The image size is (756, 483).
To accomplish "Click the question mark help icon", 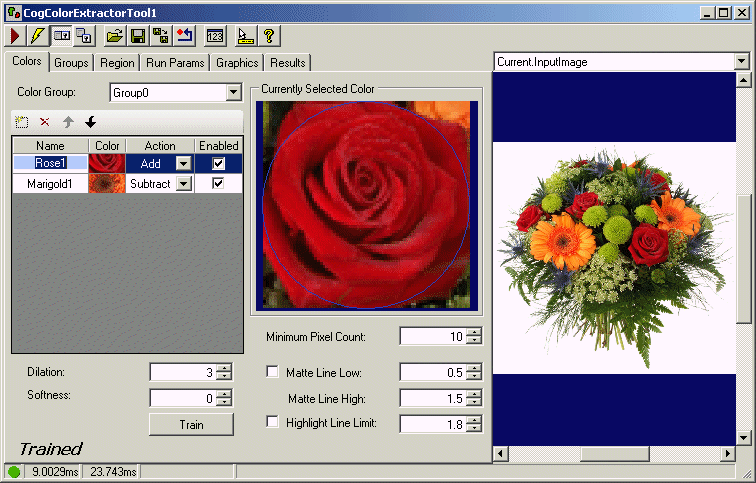I will click(x=268, y=36).
